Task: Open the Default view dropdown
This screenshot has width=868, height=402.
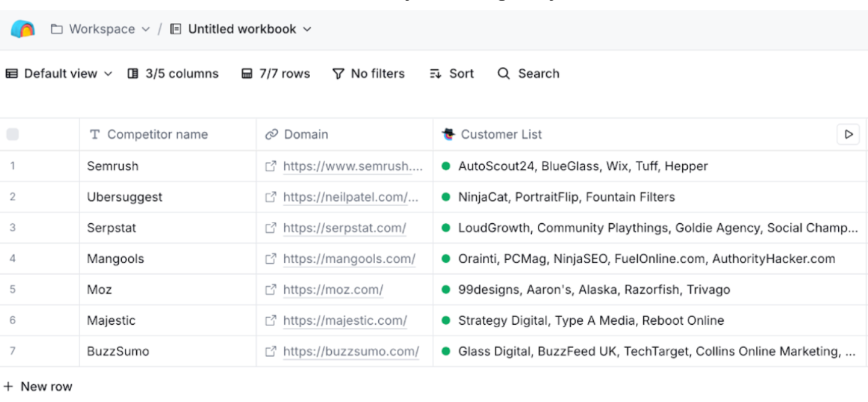Action: click(59, 74)
